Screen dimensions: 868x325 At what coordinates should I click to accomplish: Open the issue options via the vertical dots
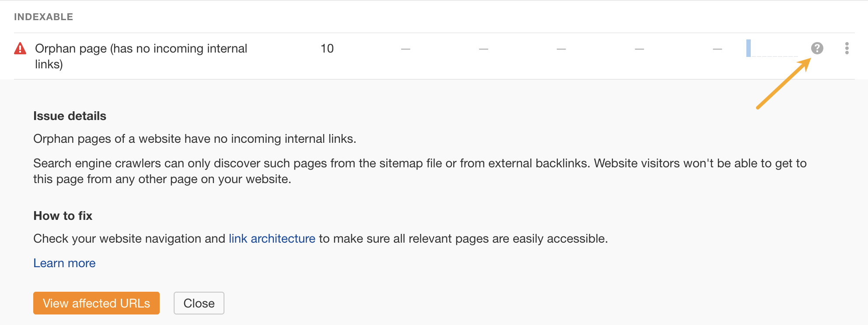[x=847, y=49]
